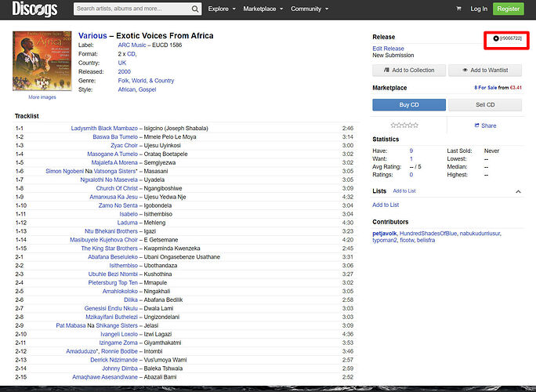Open Genesisi Endlu Nkulu artist link
Image resolution: width=536 pixels, height=392 pixels.
pyautogui.click(x=111, y=308)
